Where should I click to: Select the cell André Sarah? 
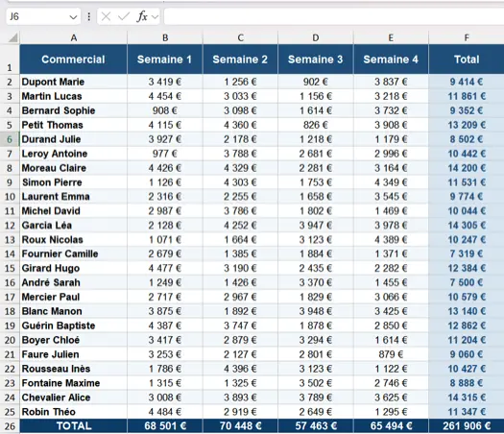74,283
